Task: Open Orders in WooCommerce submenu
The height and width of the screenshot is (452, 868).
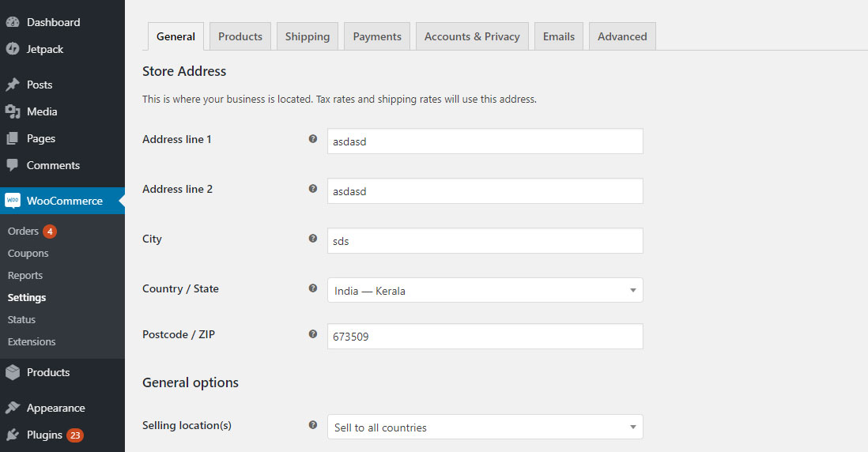Action: pos(23,232)
